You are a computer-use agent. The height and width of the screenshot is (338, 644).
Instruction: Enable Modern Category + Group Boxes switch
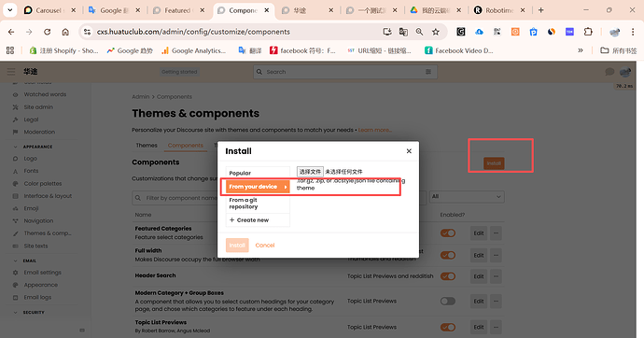pyautogui.click(x=448, y=301)
